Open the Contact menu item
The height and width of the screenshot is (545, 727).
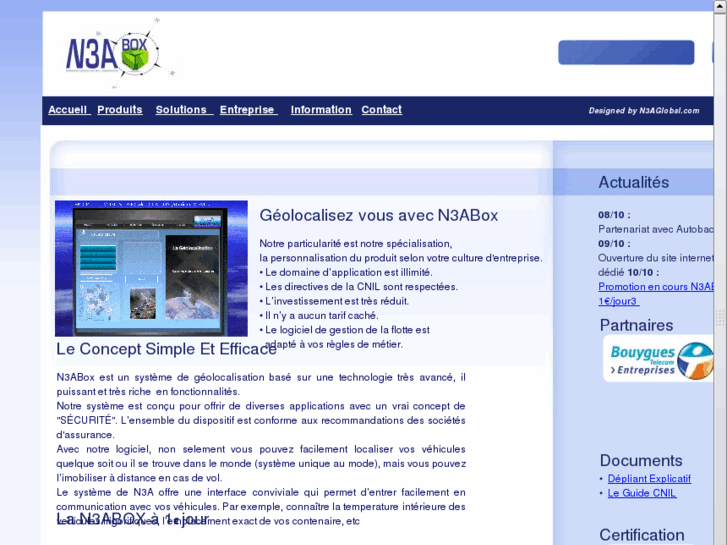[x=382, y=110]
